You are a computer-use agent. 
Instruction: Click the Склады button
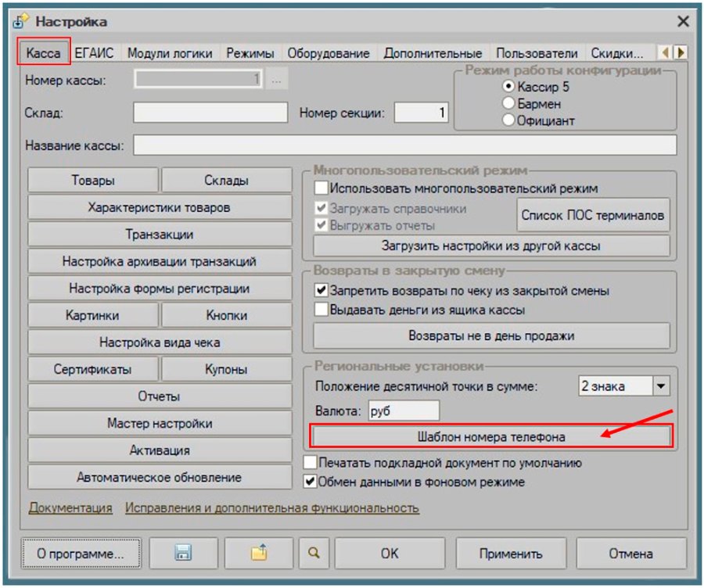point(226,181)
